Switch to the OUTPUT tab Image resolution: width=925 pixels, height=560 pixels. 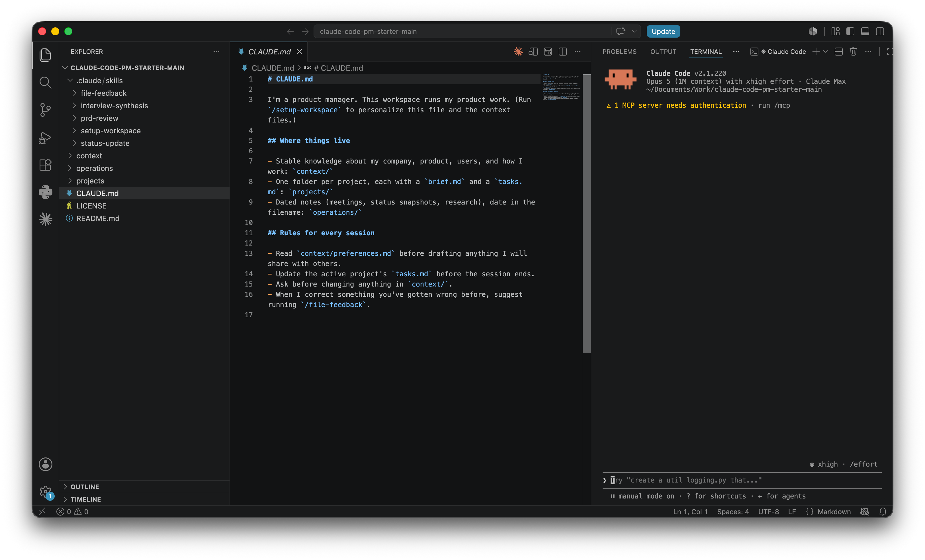(663, 52)
